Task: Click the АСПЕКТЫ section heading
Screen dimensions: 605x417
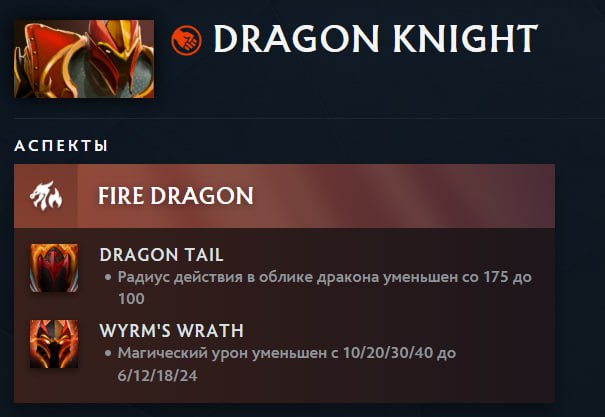Action: tap(61, 146)
